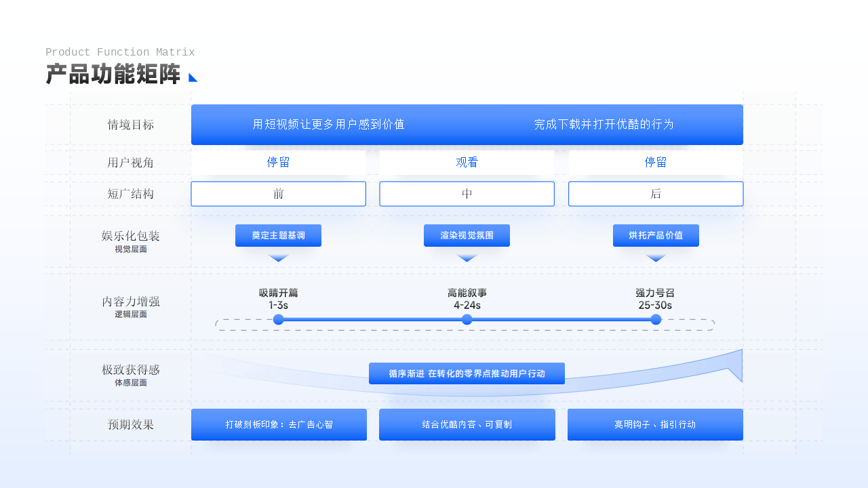Click the 内容力增强 row label
Image resolution: width=868 pixels, height=488 pixels.
pyautogui.click(x=131, y=302)
